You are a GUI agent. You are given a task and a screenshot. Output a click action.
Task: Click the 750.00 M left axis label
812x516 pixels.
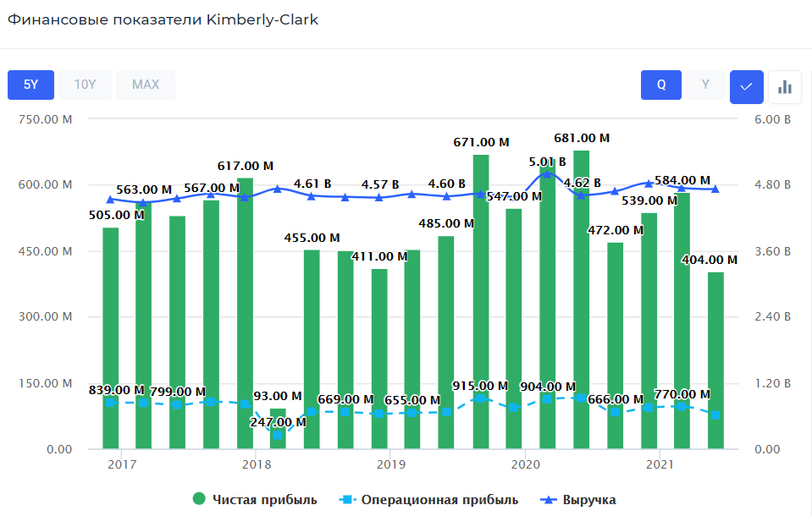(46, 119)
